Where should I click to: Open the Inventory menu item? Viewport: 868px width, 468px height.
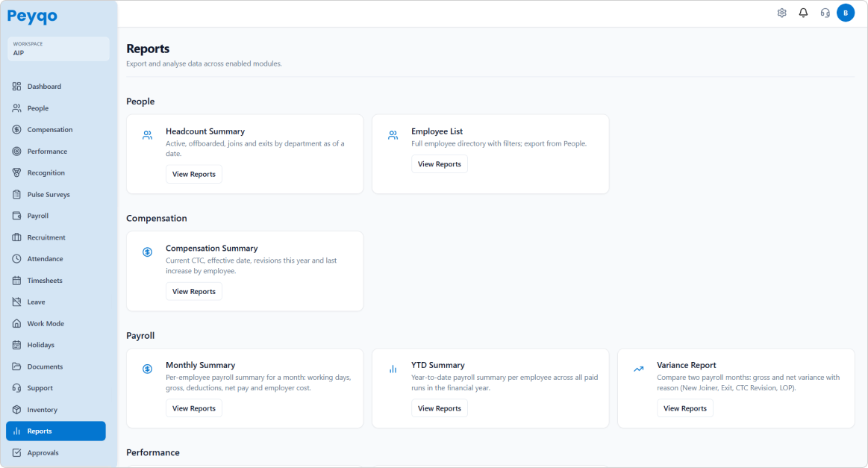click(56, 410)
